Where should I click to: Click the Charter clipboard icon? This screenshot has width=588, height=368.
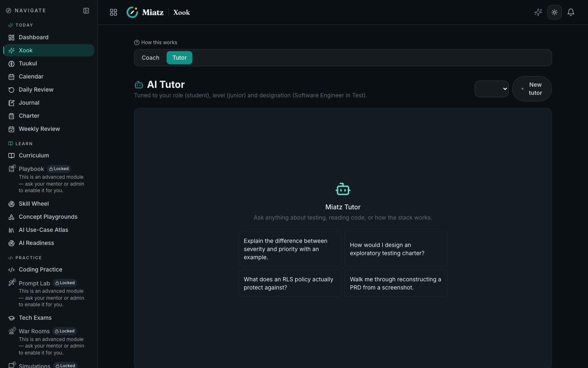tap(11, 116)
